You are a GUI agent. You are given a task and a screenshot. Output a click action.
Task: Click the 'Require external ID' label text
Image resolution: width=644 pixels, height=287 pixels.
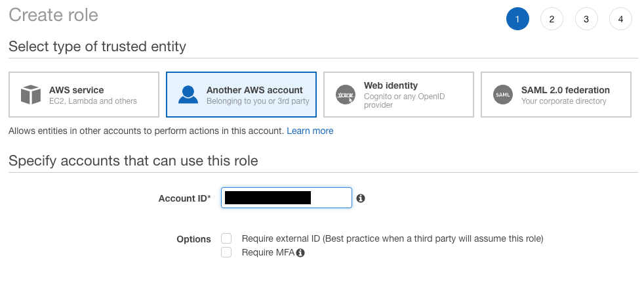pos(392,238)
